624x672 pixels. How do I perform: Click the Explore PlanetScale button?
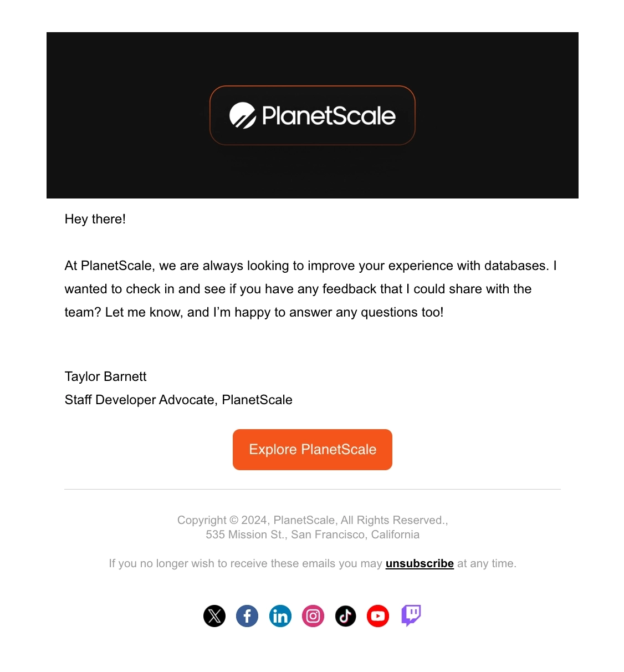click(x=312, y=450)
